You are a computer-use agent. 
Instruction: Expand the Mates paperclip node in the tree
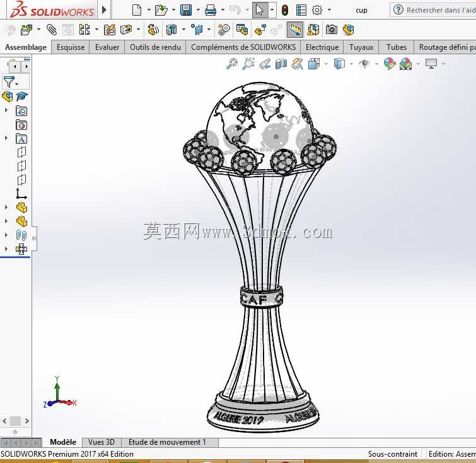[6, 235]
